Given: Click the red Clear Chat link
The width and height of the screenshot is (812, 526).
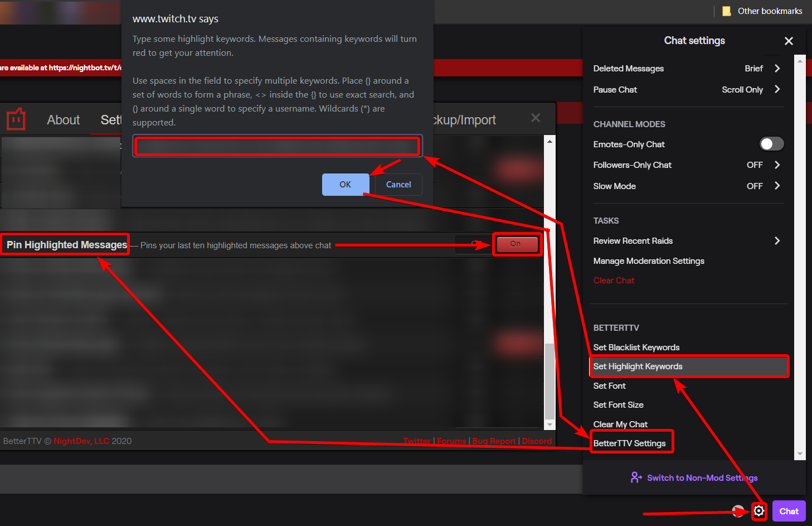Looking at the screenshot, I should click(x=614, y=280).
